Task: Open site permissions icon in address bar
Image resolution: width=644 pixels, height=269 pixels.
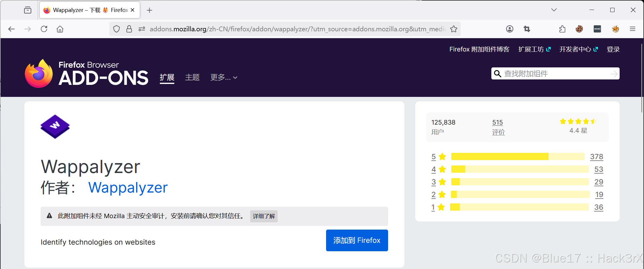Action: (142, 29)
